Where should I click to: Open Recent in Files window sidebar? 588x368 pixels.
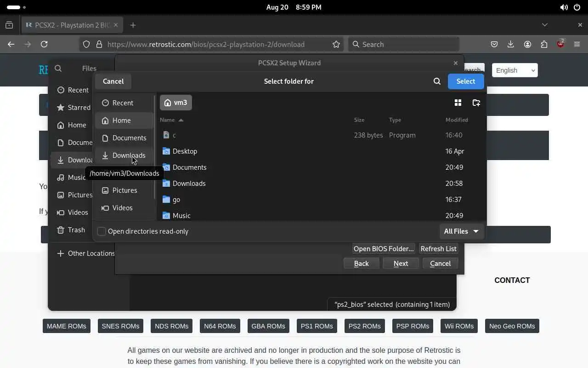point(73,90)
